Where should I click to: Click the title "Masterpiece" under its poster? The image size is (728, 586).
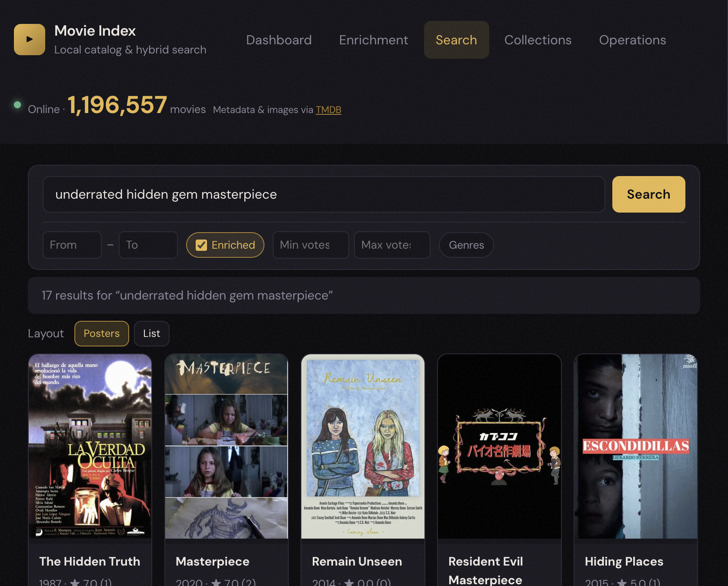tap(213, 562)
